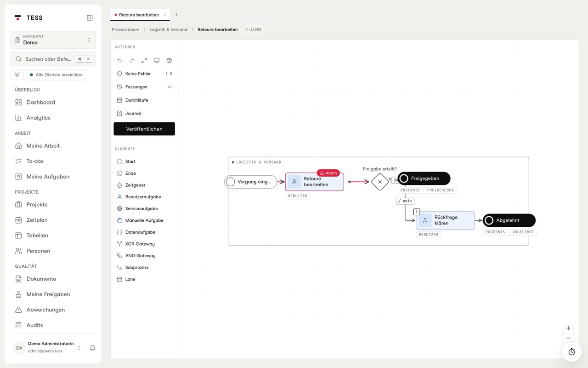This screenshot has height=368, width=588.
Task: Open the To-dos page
Action: (53, 161)
